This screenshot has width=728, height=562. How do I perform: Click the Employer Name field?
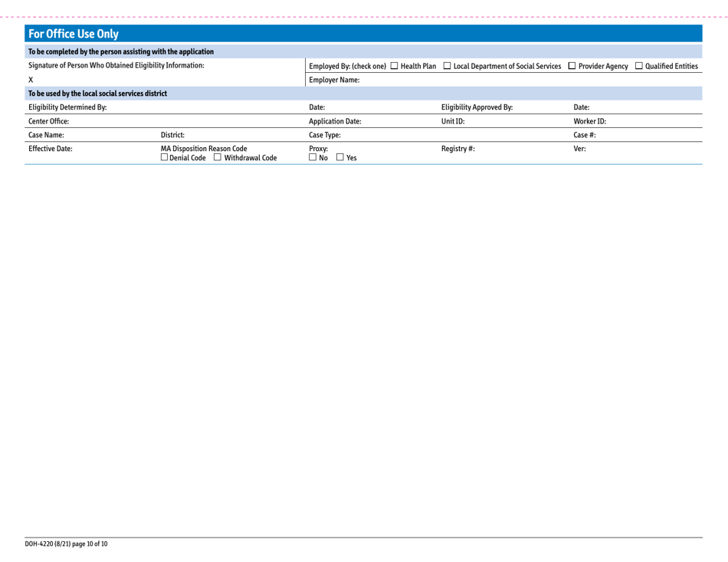[421, 81]
